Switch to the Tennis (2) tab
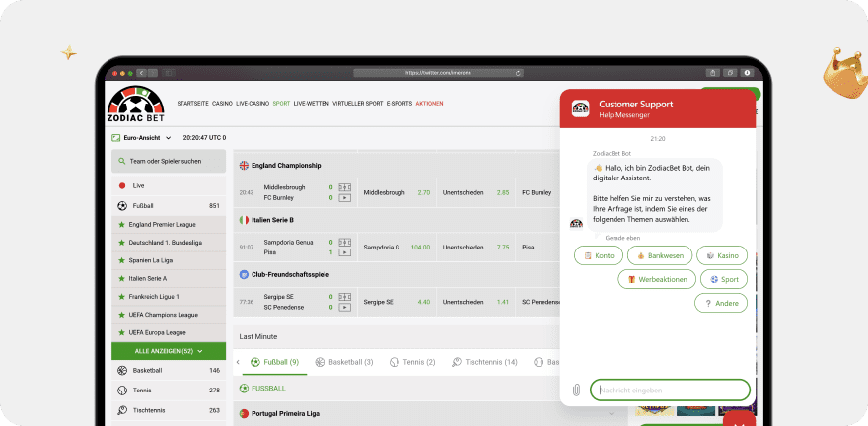This screenshot has height=426, width=868. [412, 362]
